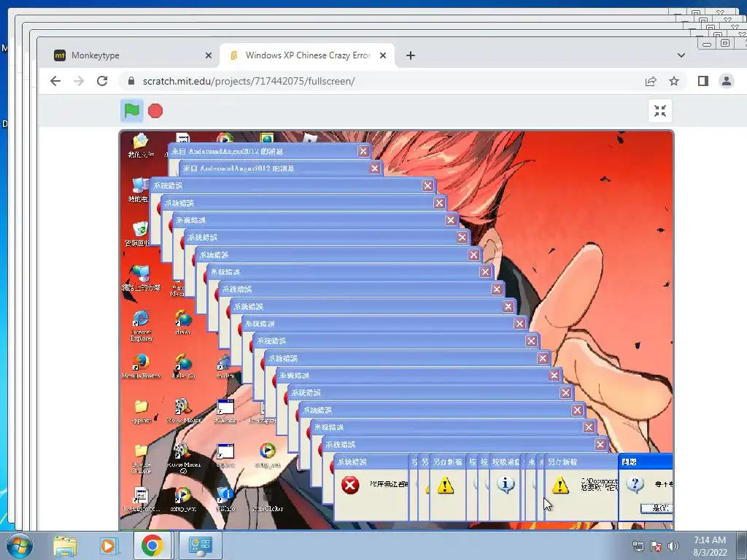Image resolution: width=747 pixels, height=560 pixels.
Task: Close the Monkeytype tab
Action: pos(208,55)
